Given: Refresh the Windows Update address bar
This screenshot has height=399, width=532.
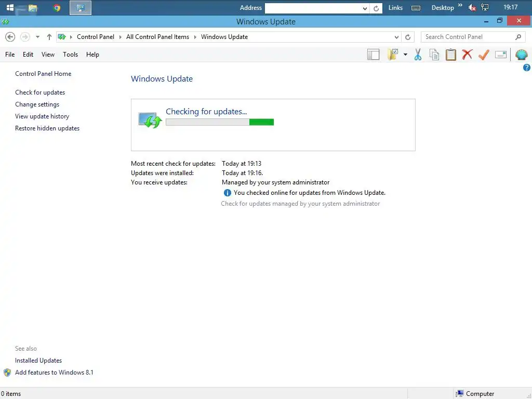Looking at the screenshot, I should pyautogui.click(x=408, y=37).
